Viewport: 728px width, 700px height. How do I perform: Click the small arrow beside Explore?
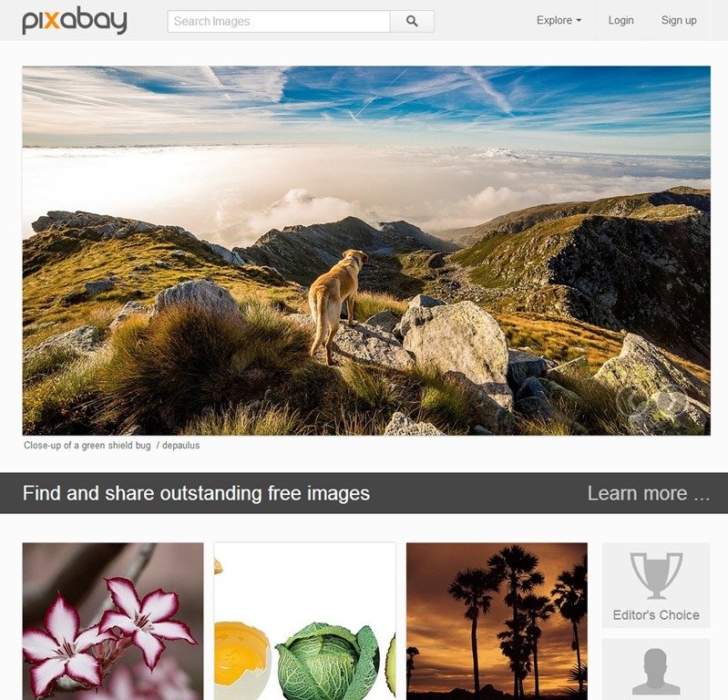click(579, 20)
